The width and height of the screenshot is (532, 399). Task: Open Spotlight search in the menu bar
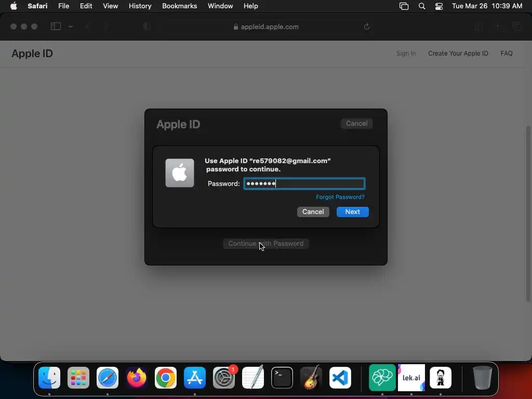(x=422, y=6)
